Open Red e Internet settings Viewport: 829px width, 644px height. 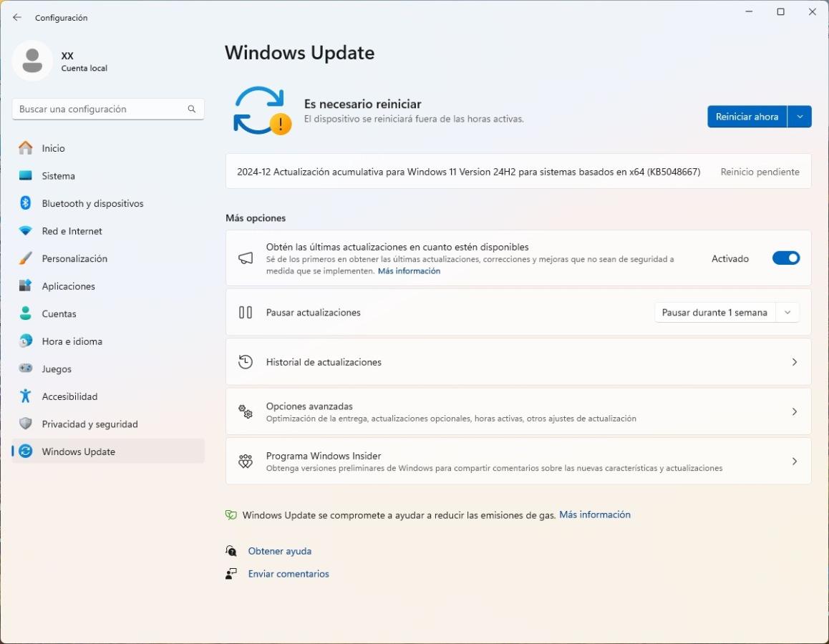point(72,231)
